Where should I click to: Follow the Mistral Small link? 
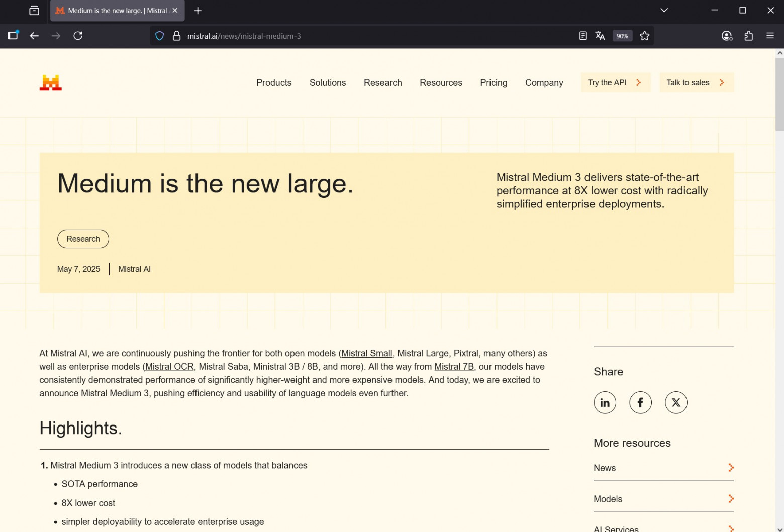(367, 354)
